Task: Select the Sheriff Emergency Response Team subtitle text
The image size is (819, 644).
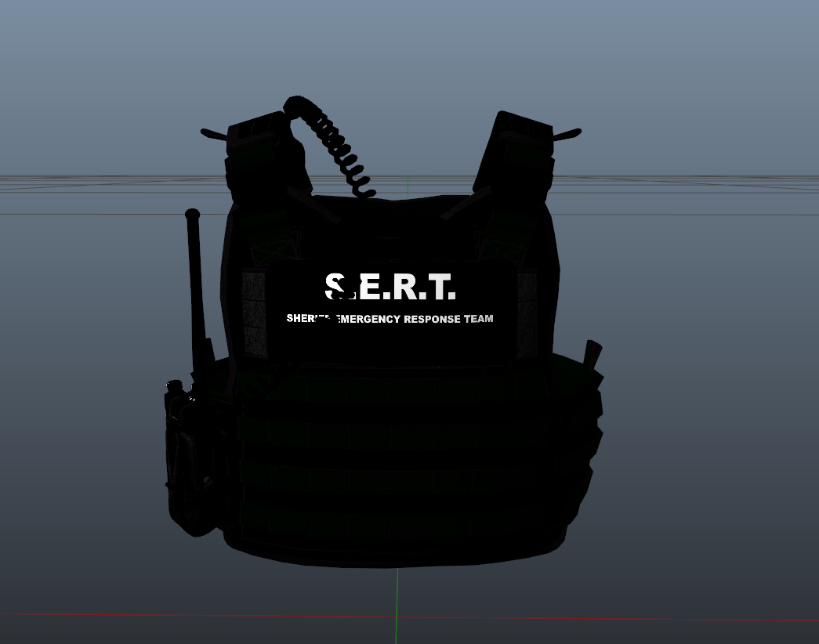Action: (390, 319)
